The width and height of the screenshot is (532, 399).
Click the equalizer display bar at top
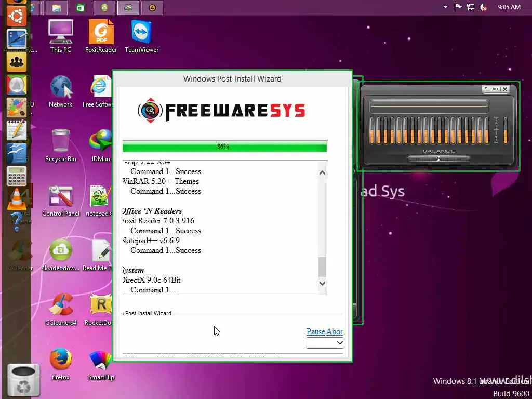[429, 106]
